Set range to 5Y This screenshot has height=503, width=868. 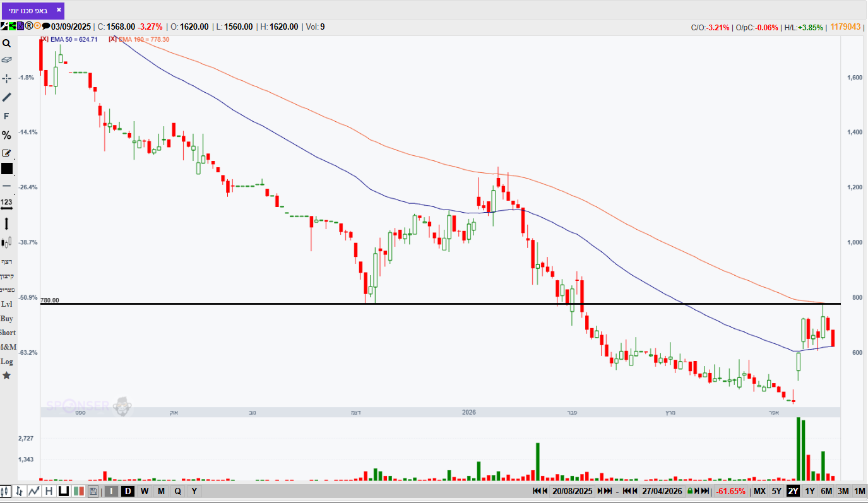(x=776, y=491)
